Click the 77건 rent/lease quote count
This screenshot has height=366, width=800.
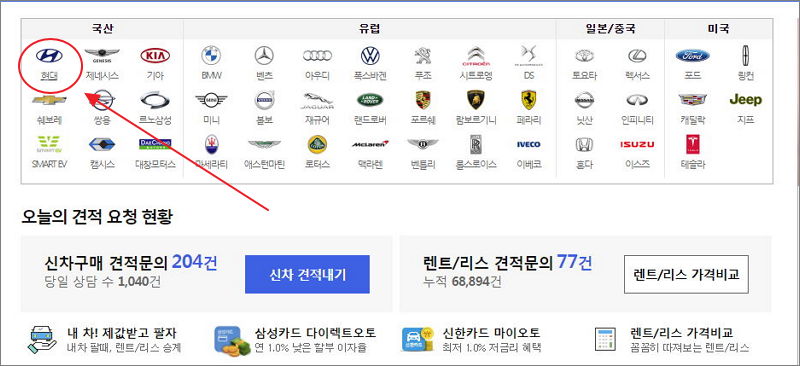coord(574,262)
